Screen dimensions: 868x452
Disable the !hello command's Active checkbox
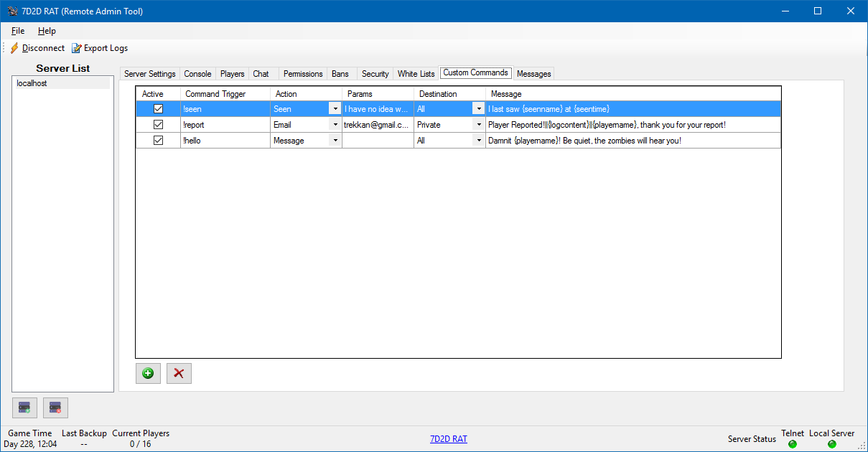(158, 141)
